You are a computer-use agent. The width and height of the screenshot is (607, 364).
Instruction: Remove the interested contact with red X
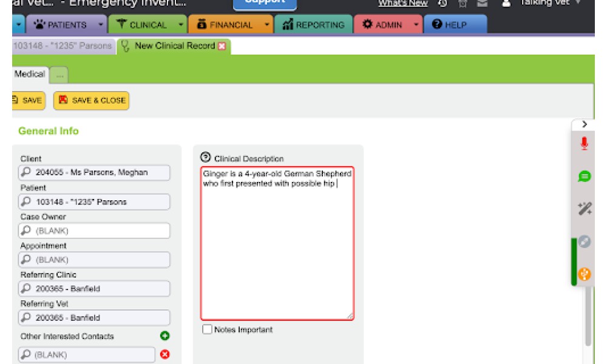pos(165,354)
